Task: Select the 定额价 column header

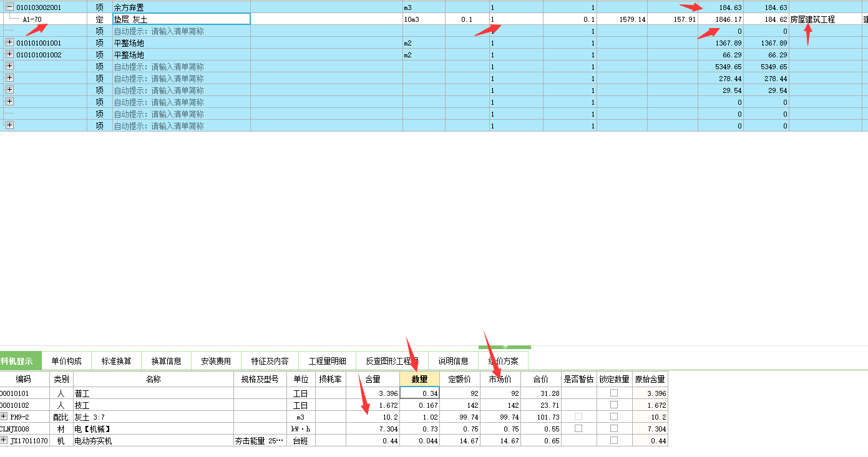Action: [x=460, y=379]
